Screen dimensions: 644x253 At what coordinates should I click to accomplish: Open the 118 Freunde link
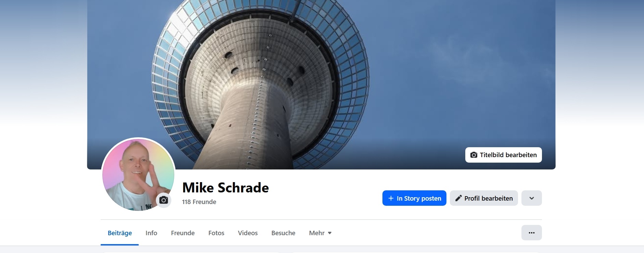click(199, 202)
